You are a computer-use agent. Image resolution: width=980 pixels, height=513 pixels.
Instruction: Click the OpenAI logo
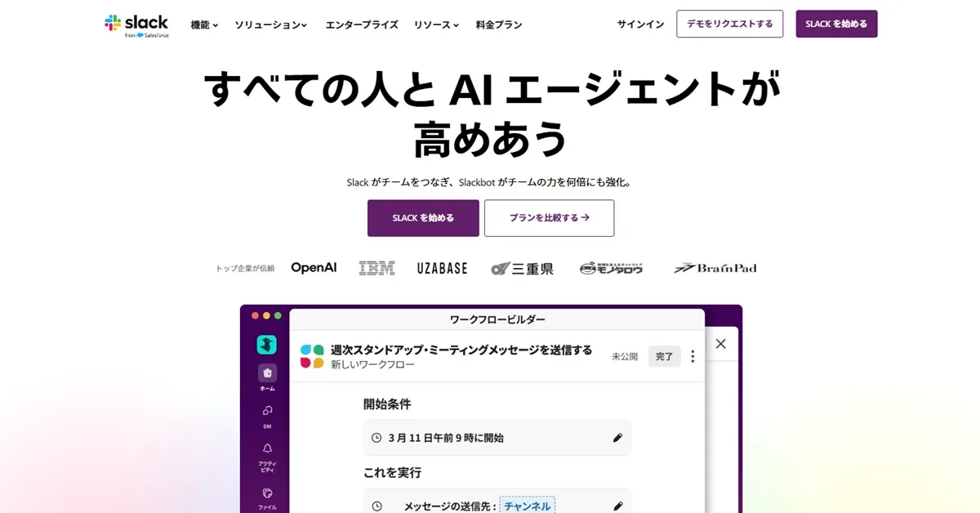pos(314,268)
